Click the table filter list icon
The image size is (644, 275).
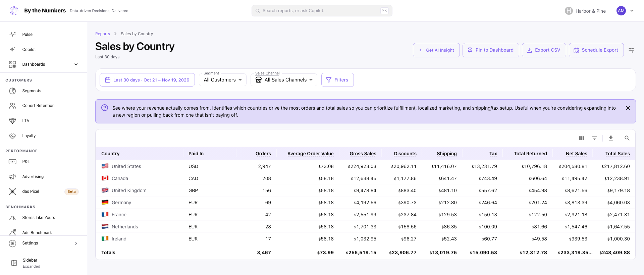[594, 138]
